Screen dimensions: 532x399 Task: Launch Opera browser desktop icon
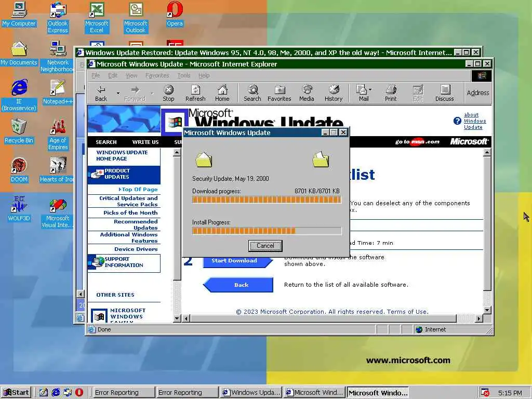[x=175, y=14]
